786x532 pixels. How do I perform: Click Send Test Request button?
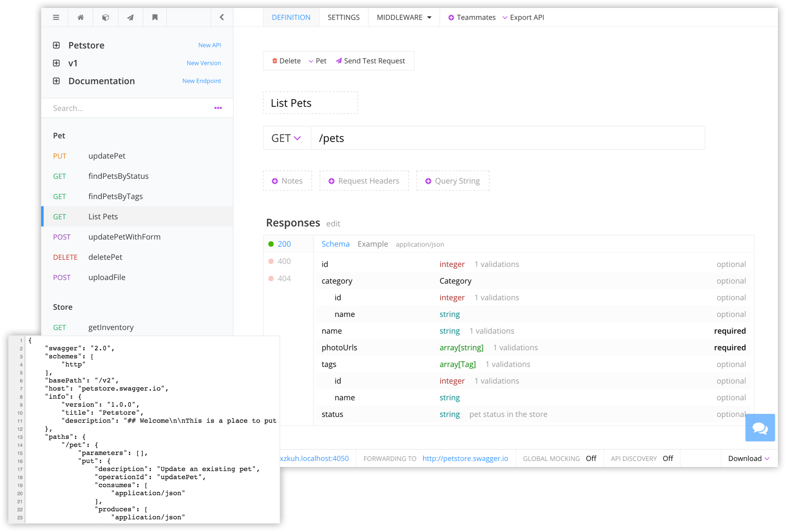point(370,61)
